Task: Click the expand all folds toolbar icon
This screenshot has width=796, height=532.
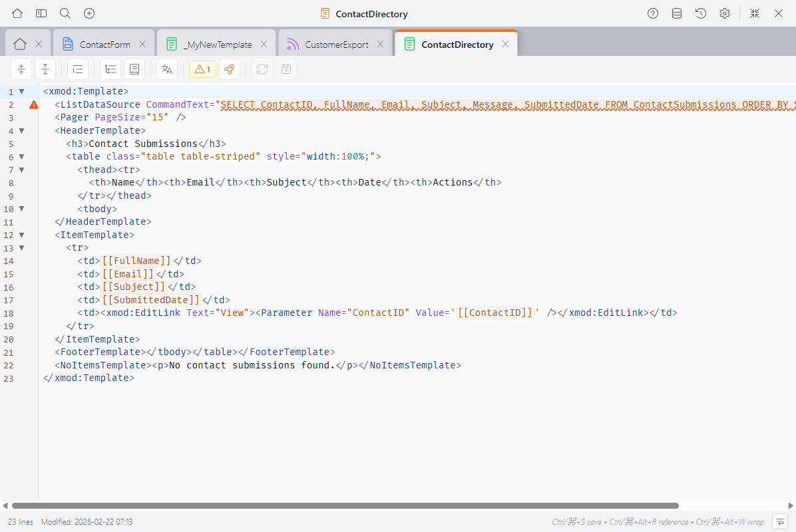Action: click(x=45, y=69)
